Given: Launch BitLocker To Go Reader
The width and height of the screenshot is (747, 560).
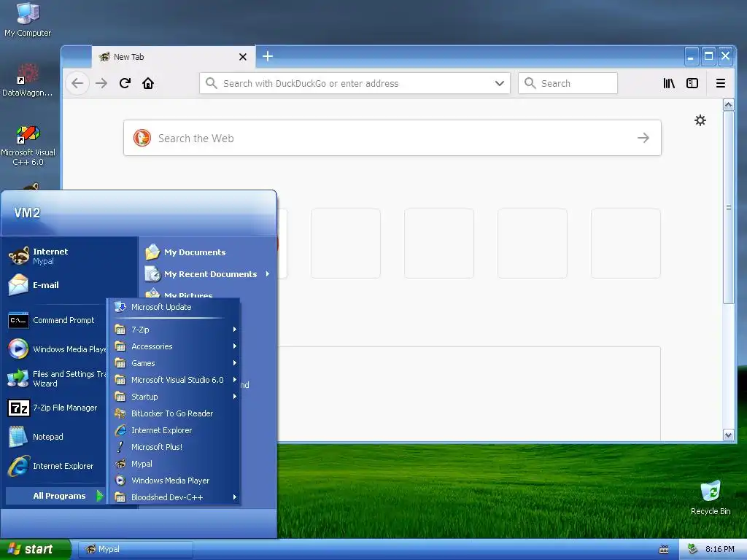Looking at the screenshot, I should click(174, 413).
